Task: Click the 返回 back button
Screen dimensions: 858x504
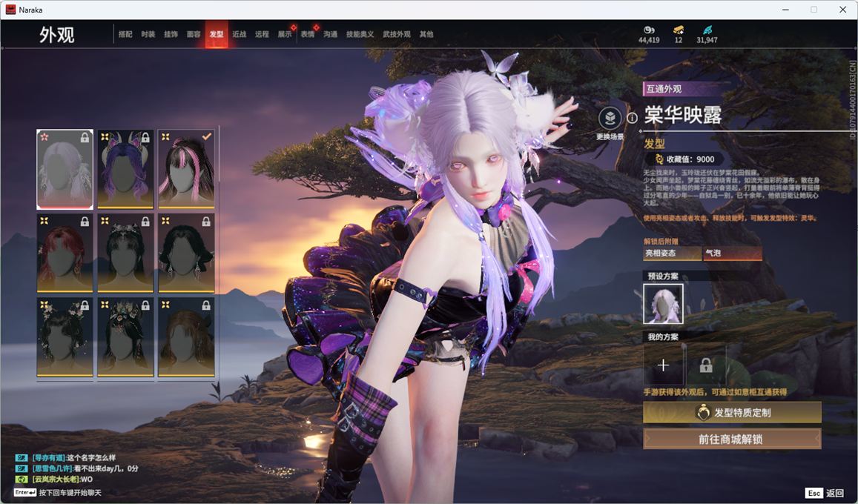Action: (x=834, y=493)
